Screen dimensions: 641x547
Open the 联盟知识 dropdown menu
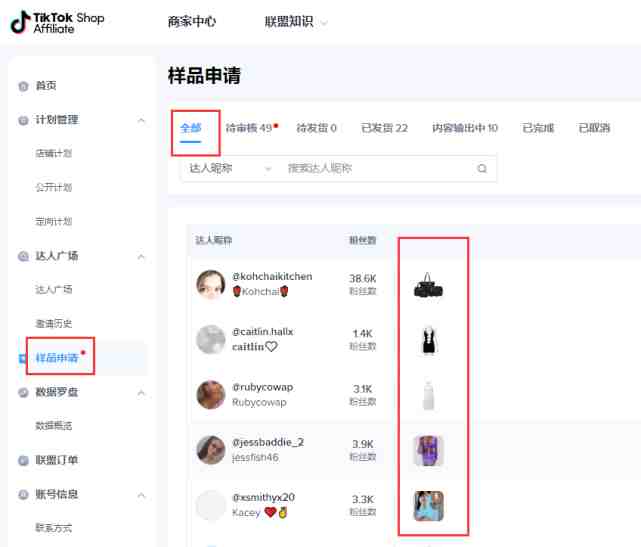point(295,21)
